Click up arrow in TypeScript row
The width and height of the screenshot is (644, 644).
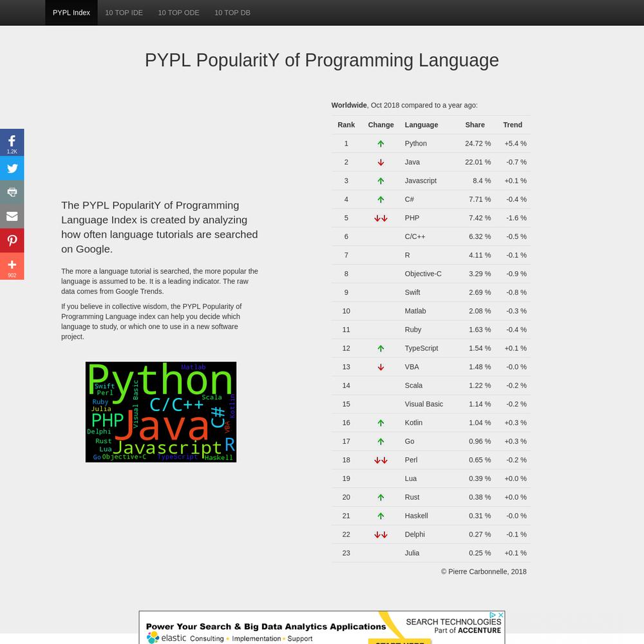pos(381,348)
